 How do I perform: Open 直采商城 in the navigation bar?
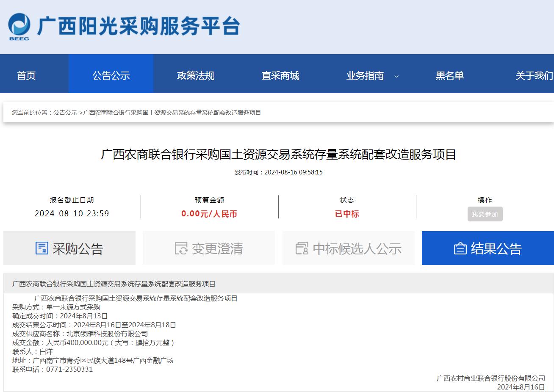click(x=280, y=76)
